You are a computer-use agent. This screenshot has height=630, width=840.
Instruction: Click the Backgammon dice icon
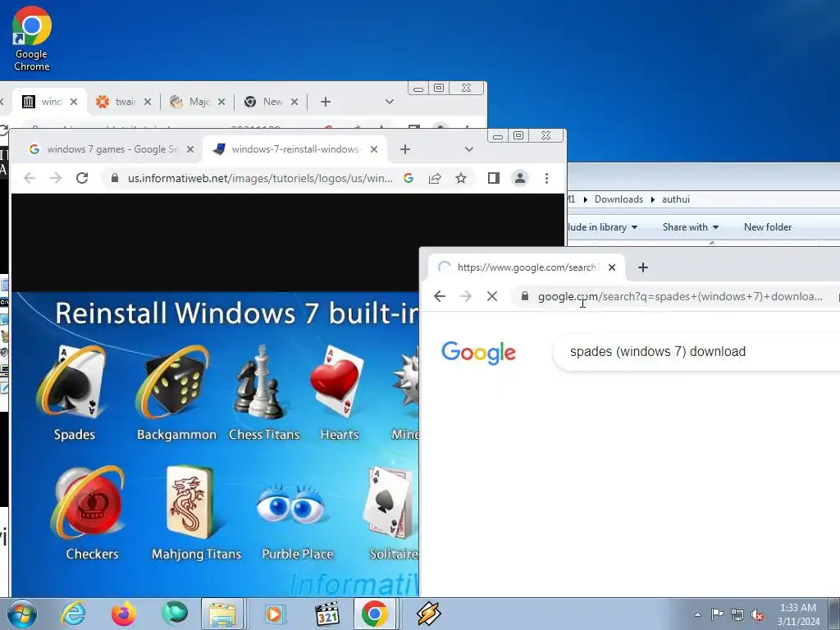click(172, 382)
